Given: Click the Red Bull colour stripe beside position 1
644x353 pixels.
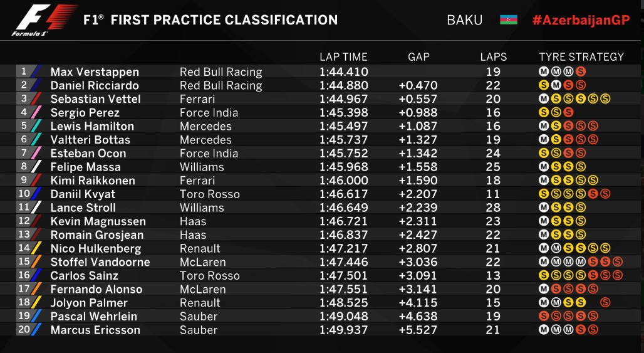Looking at the screenshot, I should [x=36, y=71].
